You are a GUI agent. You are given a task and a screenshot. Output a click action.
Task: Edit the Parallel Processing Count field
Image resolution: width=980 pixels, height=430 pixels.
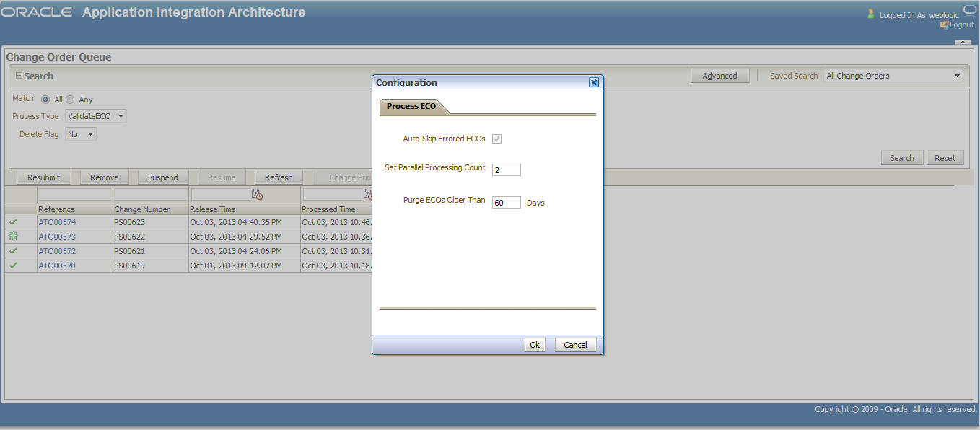click(506, 170)
